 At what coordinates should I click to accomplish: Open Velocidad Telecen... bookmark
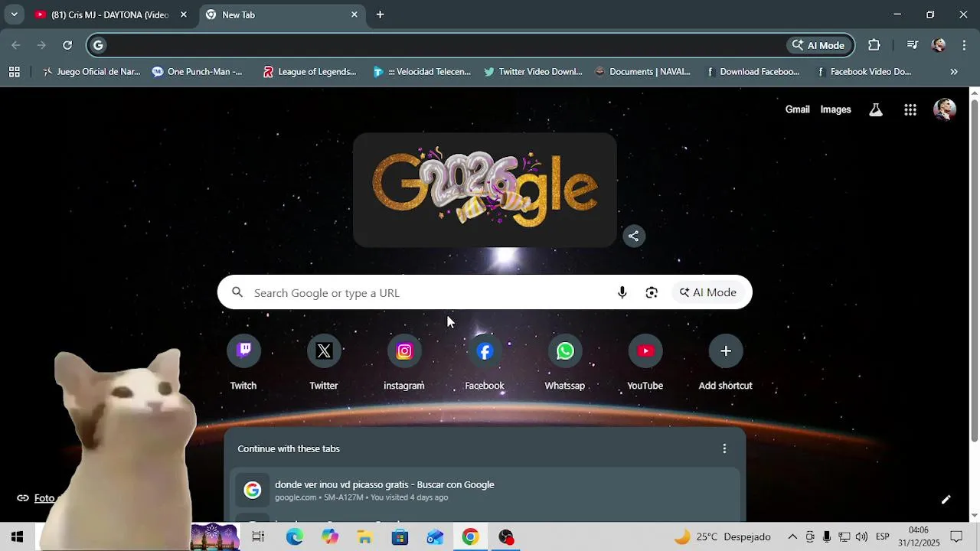[x=422, y=72]
